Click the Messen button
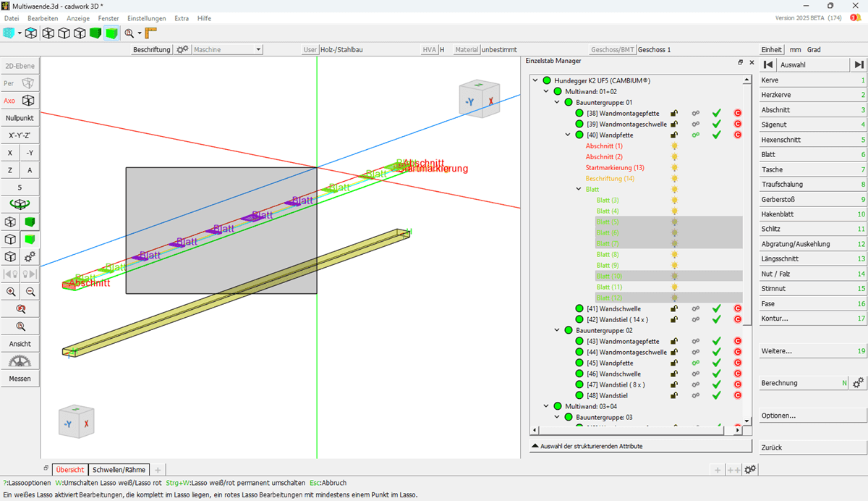Viewport: 868px width, 501px height. [20, 379]
